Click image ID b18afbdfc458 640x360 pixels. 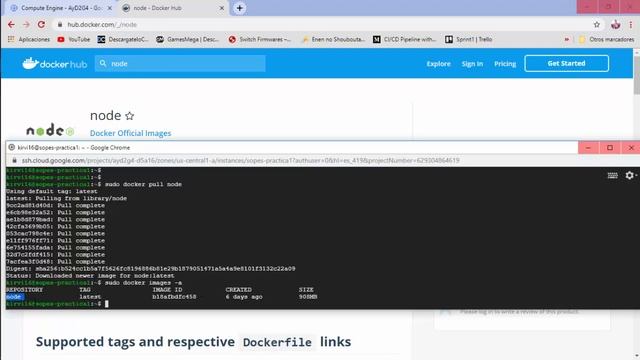174,297
